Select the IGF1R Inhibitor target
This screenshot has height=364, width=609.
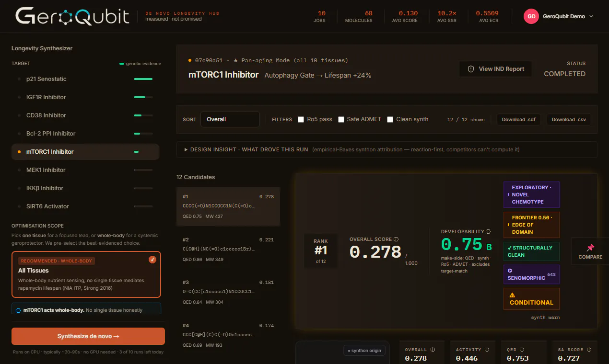click(85, 97)
